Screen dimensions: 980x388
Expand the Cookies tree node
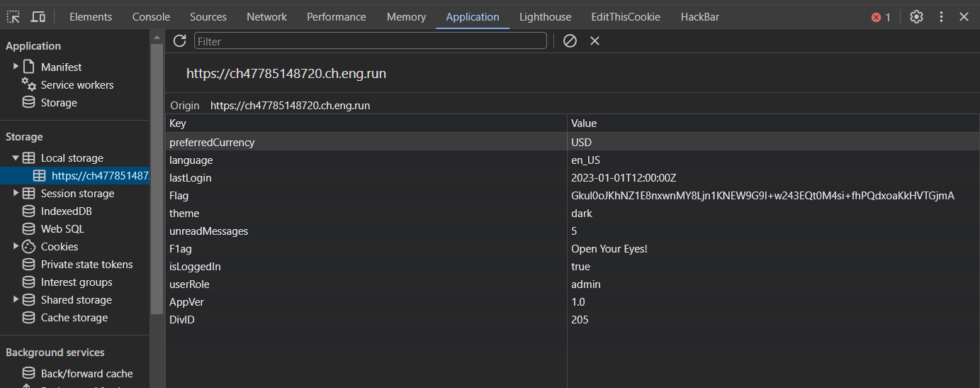[16, 247]
